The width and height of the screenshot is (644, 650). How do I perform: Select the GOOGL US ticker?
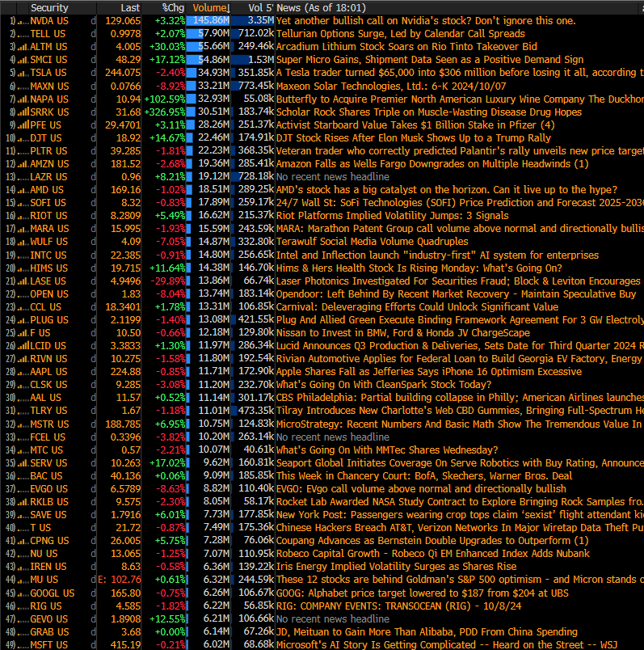(x=53, y=593)
